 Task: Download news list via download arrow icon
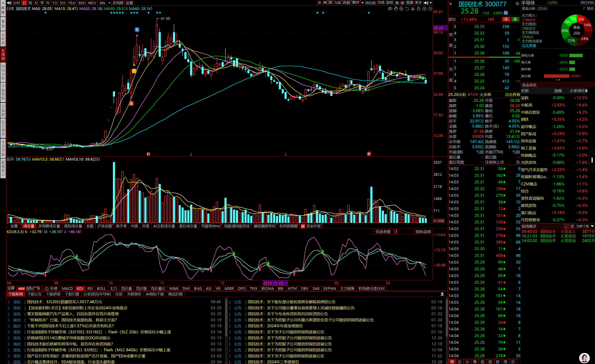tap(442, 294)
